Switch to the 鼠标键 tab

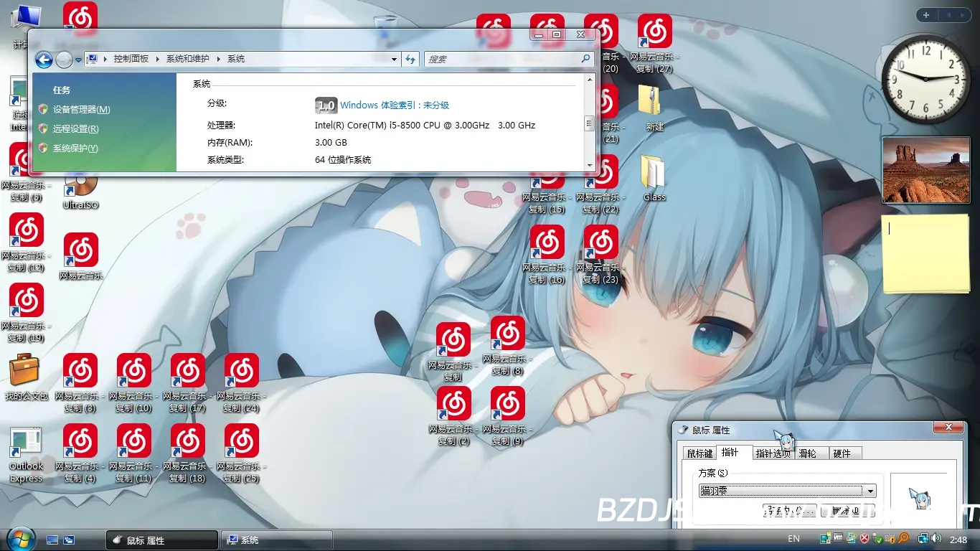699,453
